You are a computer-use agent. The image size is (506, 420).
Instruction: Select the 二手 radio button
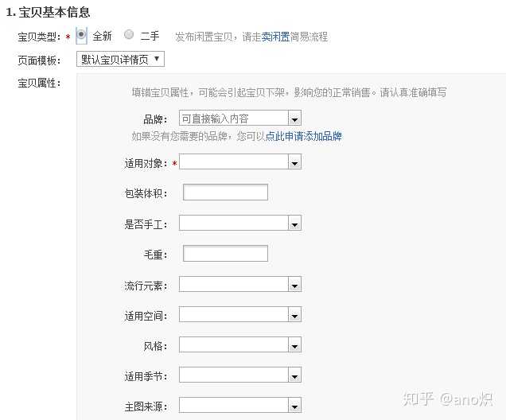click(x=129, y=36)
